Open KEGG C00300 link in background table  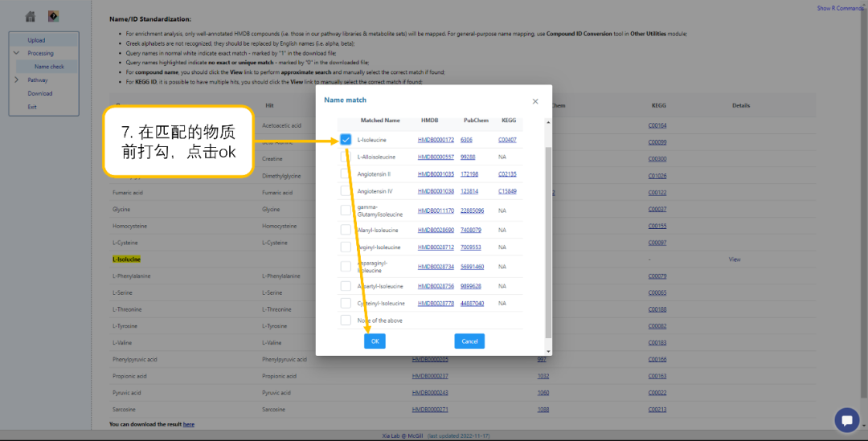[657, 159]
